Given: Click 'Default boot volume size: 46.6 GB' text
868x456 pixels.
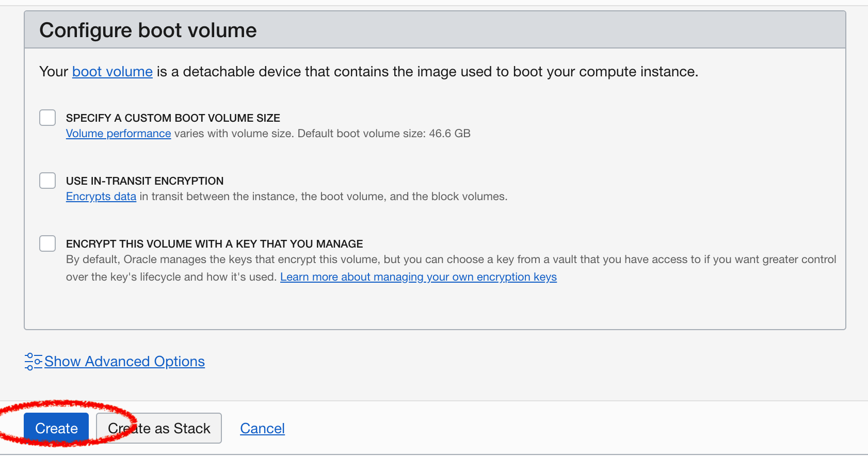Looking at the screenshot, I should click(x=384, y=134).
